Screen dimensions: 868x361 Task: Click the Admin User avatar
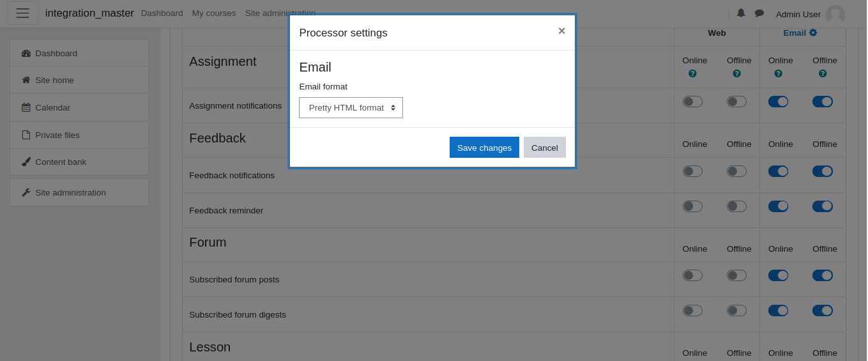point(835,15)
